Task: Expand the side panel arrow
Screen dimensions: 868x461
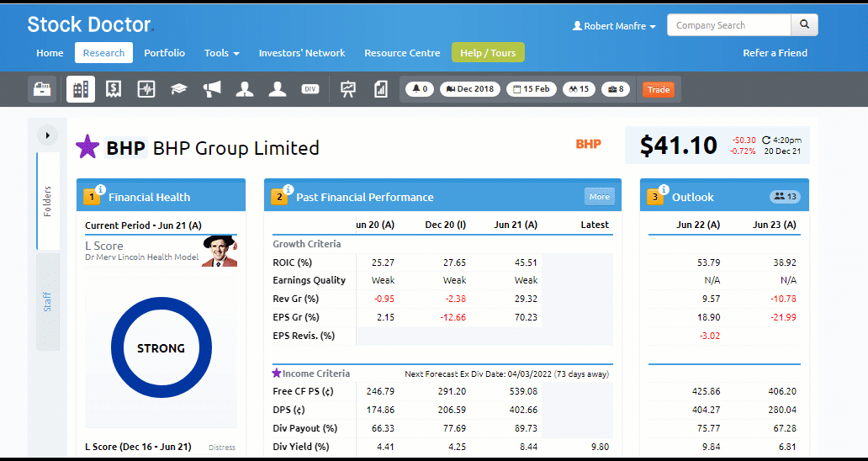Action: (48, 135)
